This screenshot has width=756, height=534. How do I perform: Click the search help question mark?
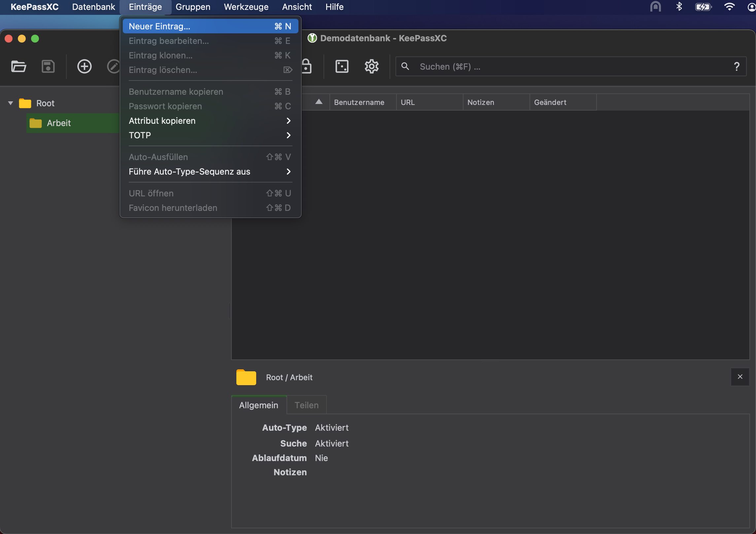click(737, 66)
